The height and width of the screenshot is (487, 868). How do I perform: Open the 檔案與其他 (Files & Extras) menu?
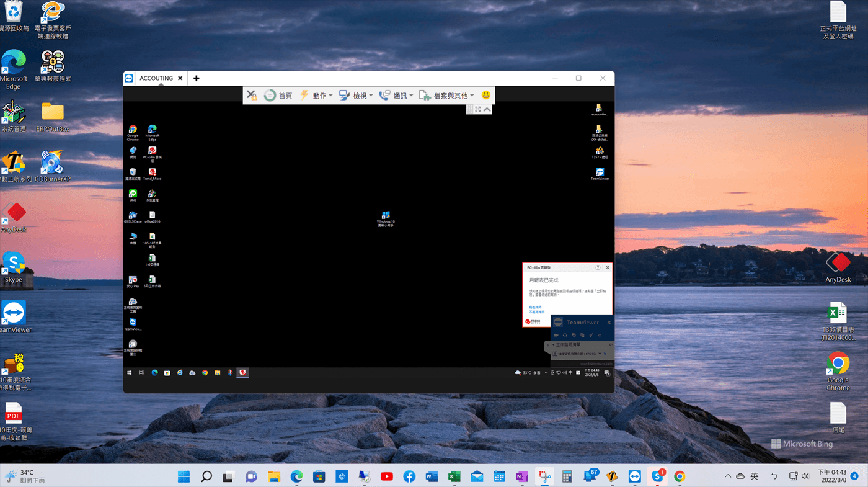tap(447, 96)
